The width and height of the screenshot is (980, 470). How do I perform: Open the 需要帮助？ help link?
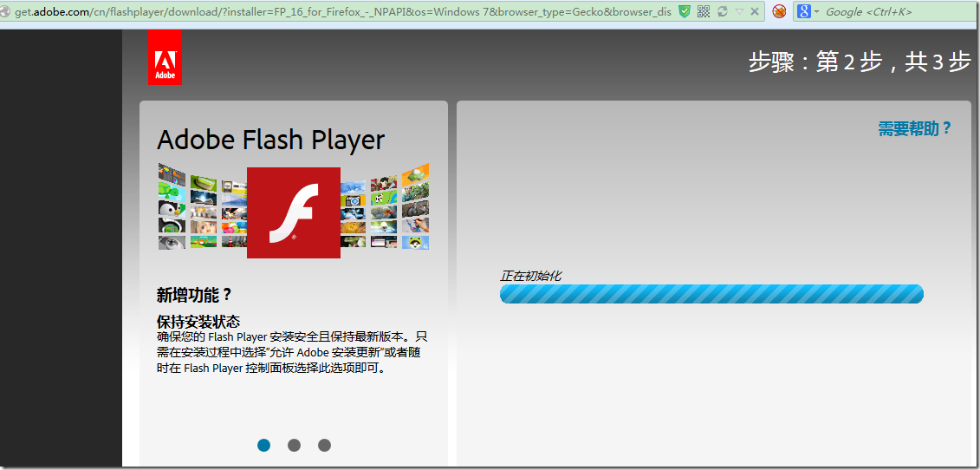click(x=914, y=129)
